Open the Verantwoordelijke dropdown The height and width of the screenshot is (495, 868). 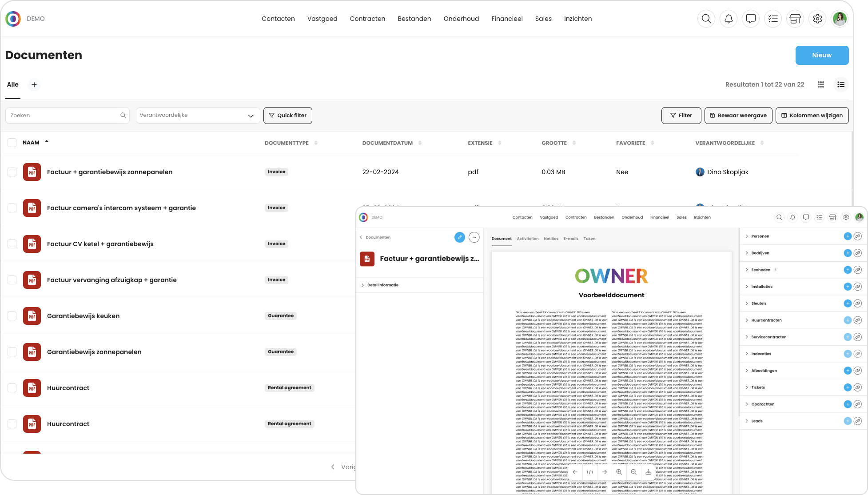click(198, 116)
